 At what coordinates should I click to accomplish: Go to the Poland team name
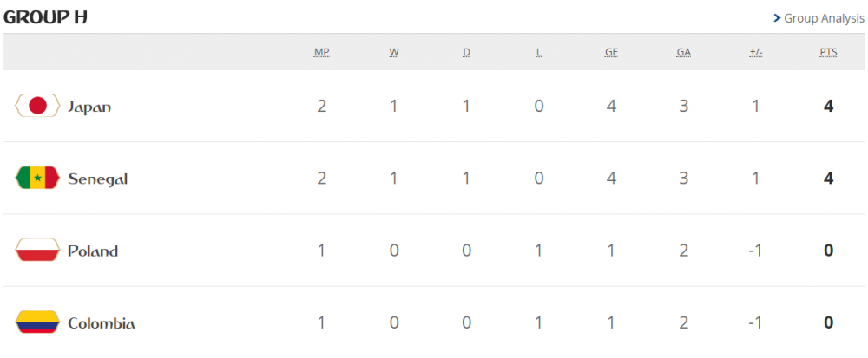[93, 251]
